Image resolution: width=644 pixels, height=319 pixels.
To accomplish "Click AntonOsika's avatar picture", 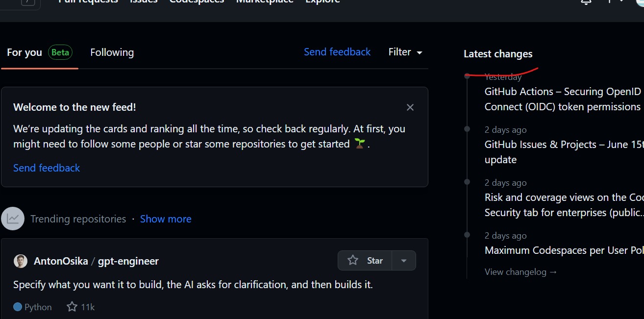I will coord(21,261).
